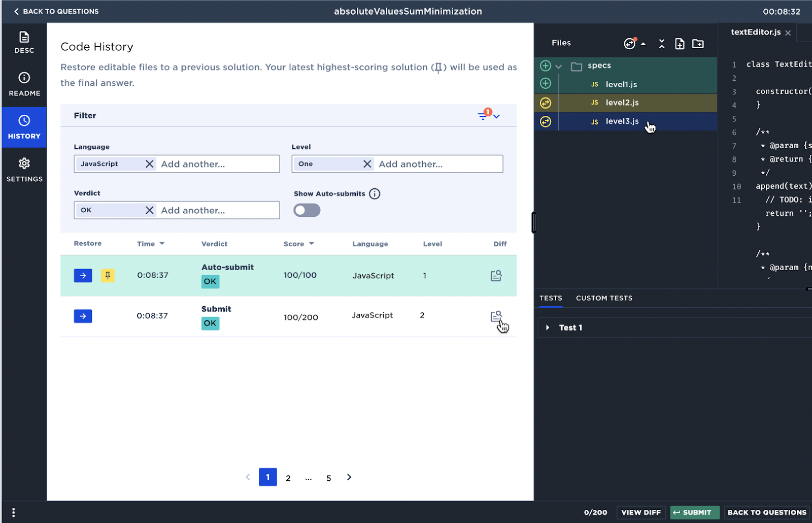Screen dimensions: 812x523
Task: Go to the previous history page
Action: coord(248,477)
